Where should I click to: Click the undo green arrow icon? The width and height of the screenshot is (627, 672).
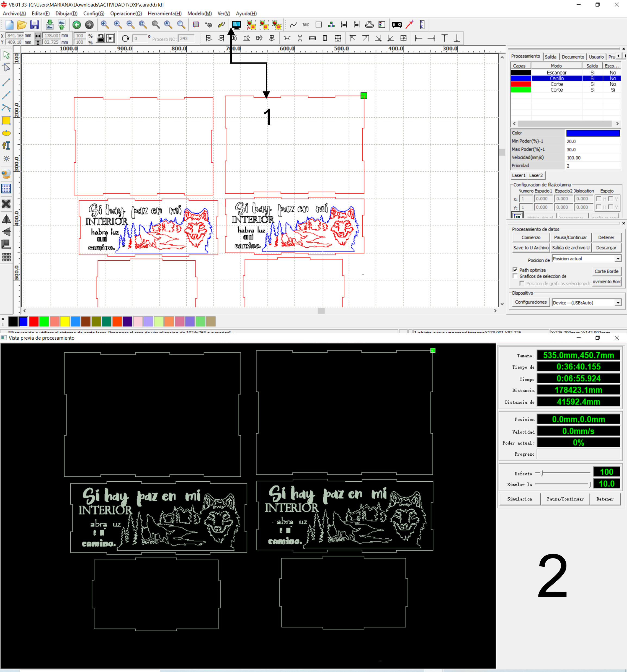tap(77, 25)
